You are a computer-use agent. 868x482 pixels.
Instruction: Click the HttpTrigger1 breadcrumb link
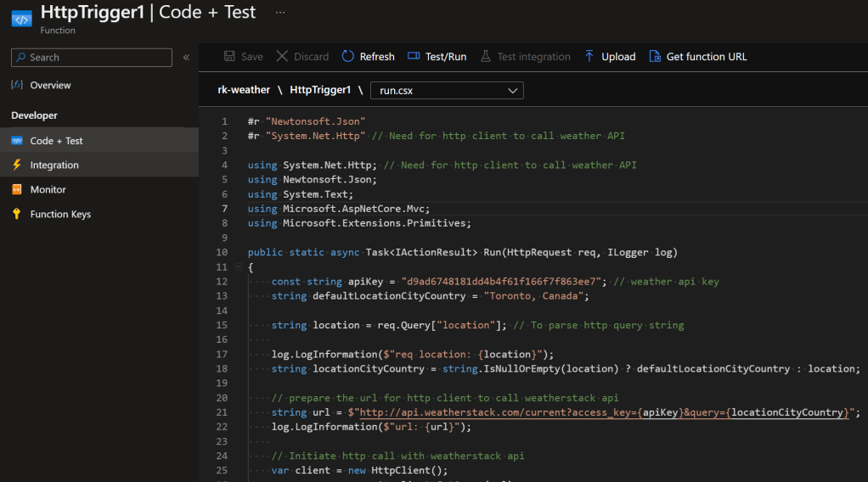point(320,90)
